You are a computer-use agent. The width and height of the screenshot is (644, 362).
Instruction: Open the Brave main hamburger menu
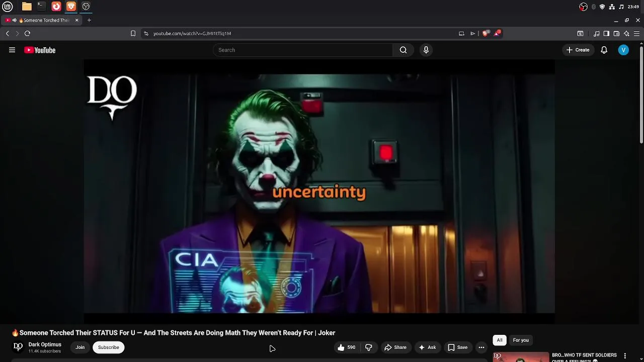[636, 34]
